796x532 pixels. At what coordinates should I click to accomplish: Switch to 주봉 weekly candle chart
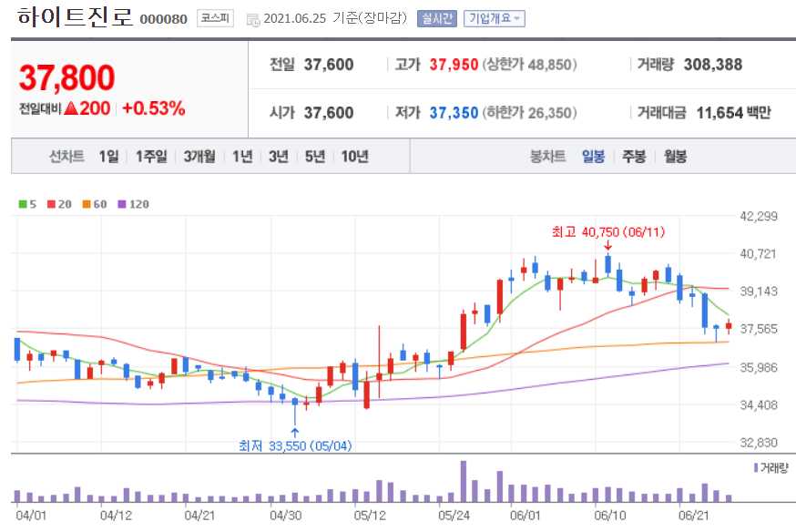tap(634, 157)
